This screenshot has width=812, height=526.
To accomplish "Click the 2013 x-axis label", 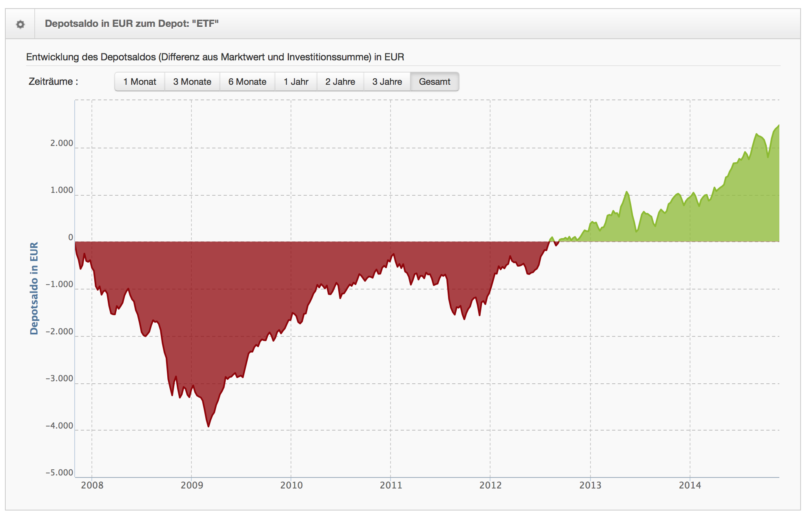I will click(x=590, y=485).
